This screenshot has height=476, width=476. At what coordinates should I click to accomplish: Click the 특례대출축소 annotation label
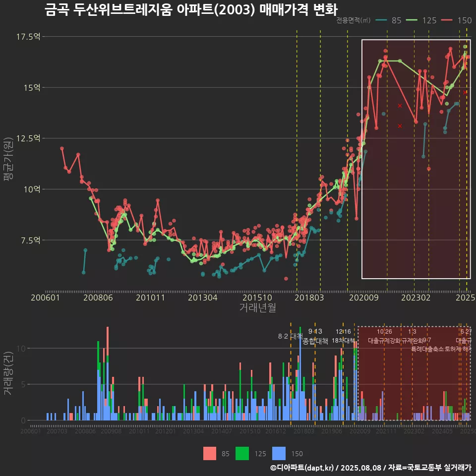[427, 349]
